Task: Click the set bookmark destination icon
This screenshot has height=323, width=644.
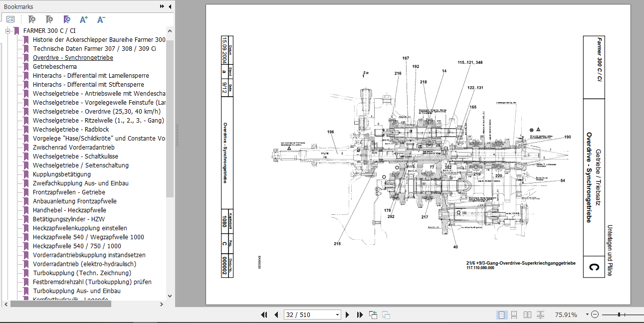Action: (66, 19)
